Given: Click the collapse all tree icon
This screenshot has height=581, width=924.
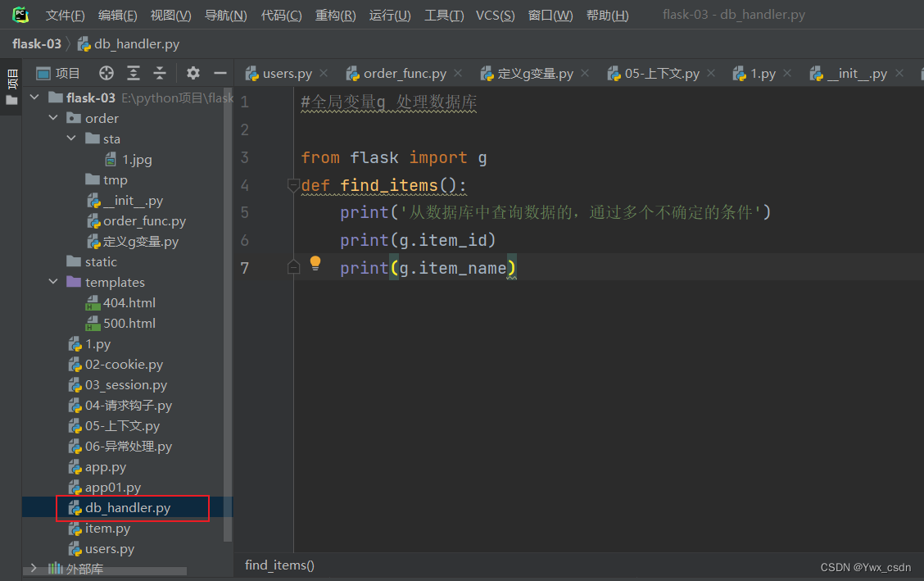Looking at the screenshot, I should click(160, 74).
